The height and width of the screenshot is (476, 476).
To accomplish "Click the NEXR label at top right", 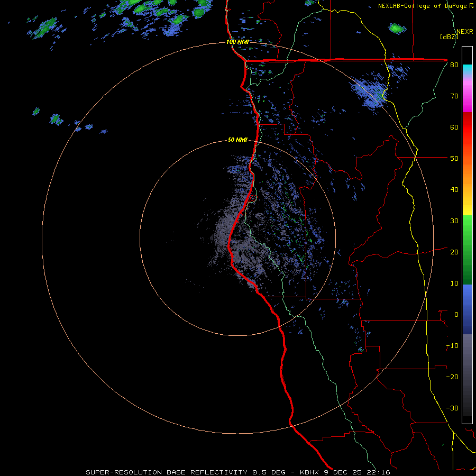I will pyautogui.click(x=464, y=32).
